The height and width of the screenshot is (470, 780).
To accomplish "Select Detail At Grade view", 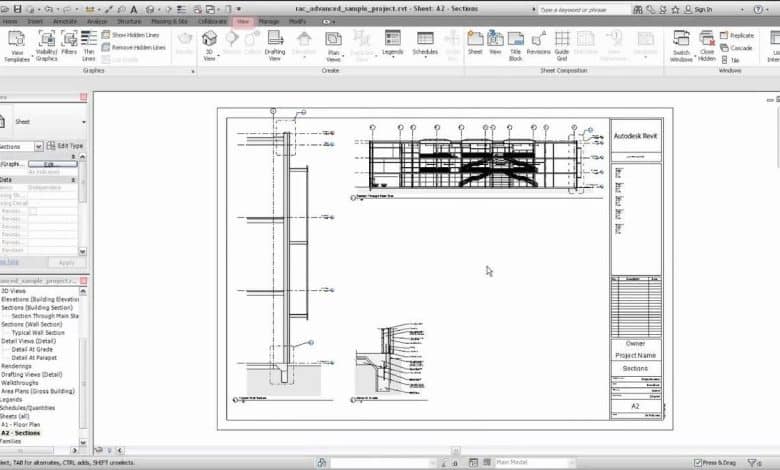I will point(32,349).
